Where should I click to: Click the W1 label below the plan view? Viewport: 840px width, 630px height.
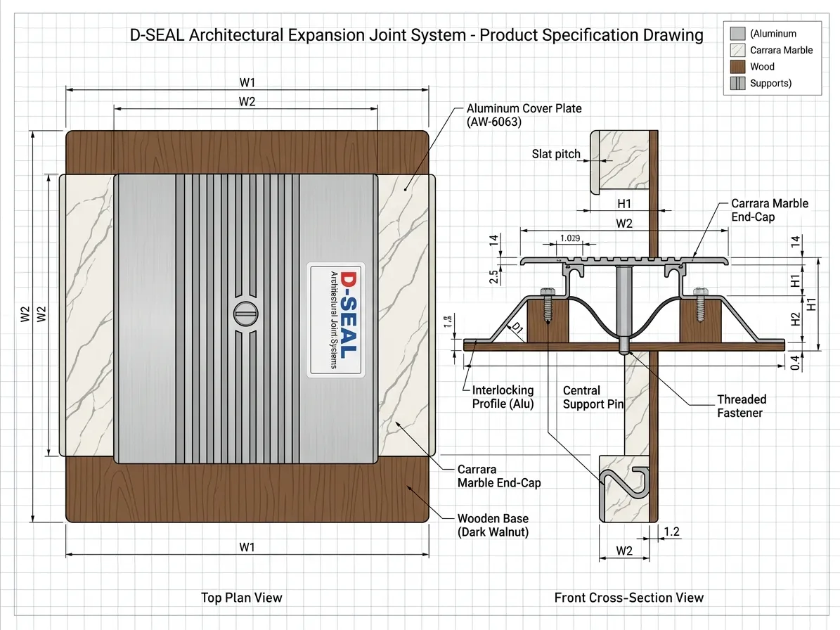[247, 547]
